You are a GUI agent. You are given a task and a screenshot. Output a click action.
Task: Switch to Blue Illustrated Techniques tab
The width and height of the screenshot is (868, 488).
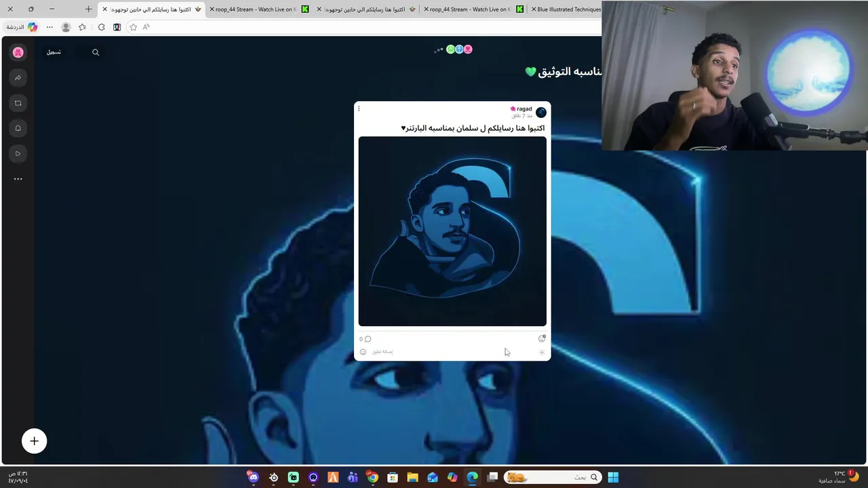(x=566, y=9)
